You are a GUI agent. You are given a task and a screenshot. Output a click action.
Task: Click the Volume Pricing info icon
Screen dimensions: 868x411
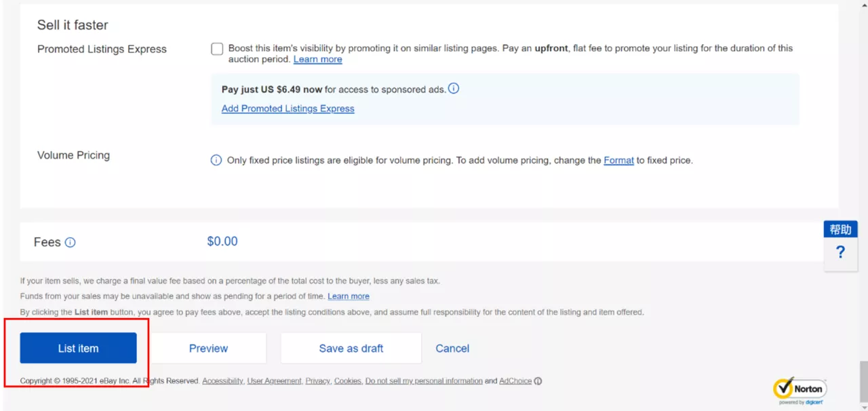coord(216,161)
